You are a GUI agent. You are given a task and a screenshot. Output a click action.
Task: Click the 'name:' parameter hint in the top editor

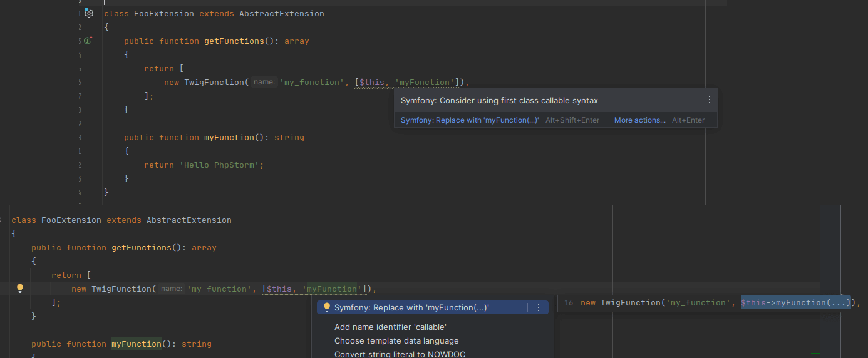264,82
